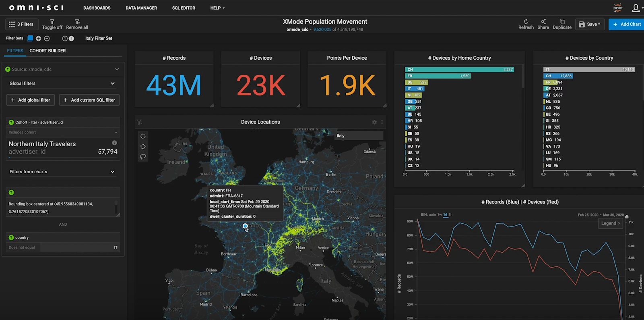Toggle the bounding box filter green icon

[11, 193]
